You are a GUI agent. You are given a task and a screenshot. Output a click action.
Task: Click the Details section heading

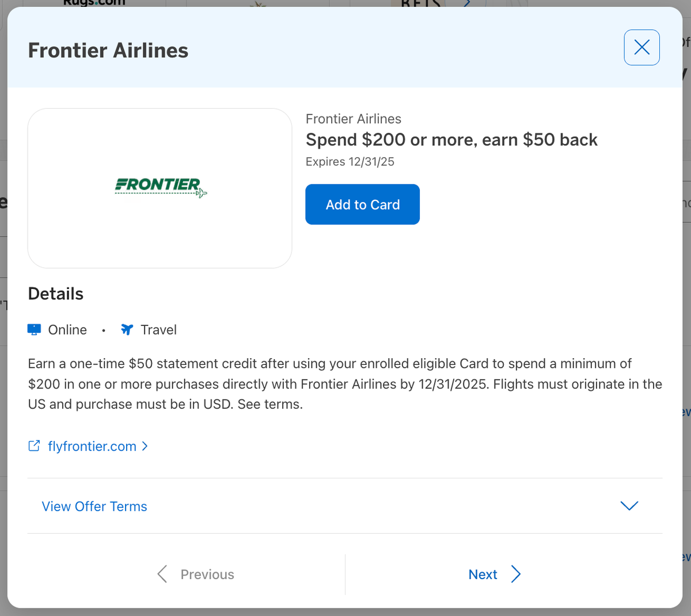56,294
